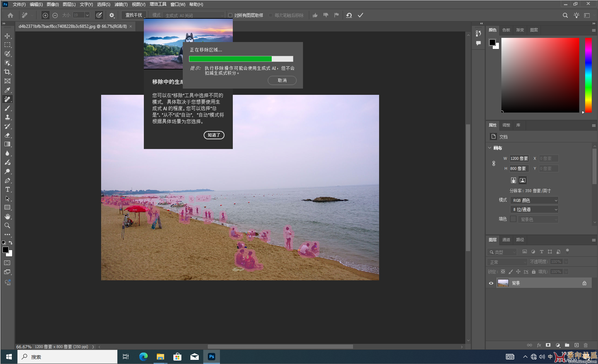598x364 pixels.
Task: Set portrait canvas orientation
Action: coord(514,180)
